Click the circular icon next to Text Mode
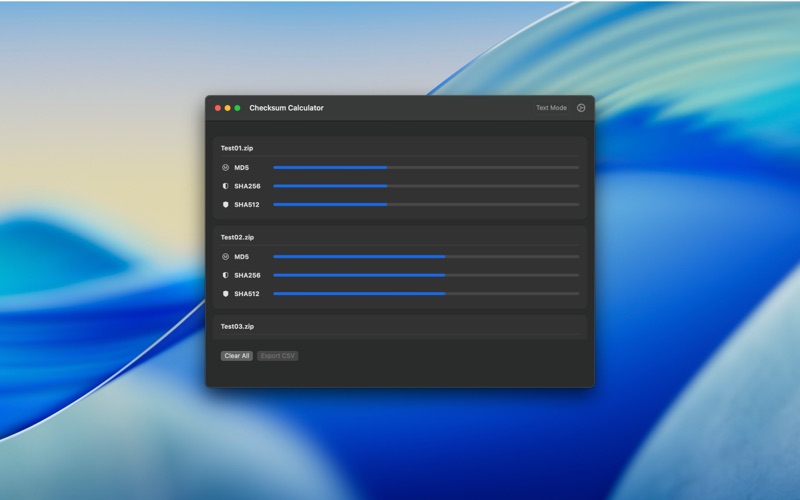Viewport: 800px width, 500px height. (581, 108)
